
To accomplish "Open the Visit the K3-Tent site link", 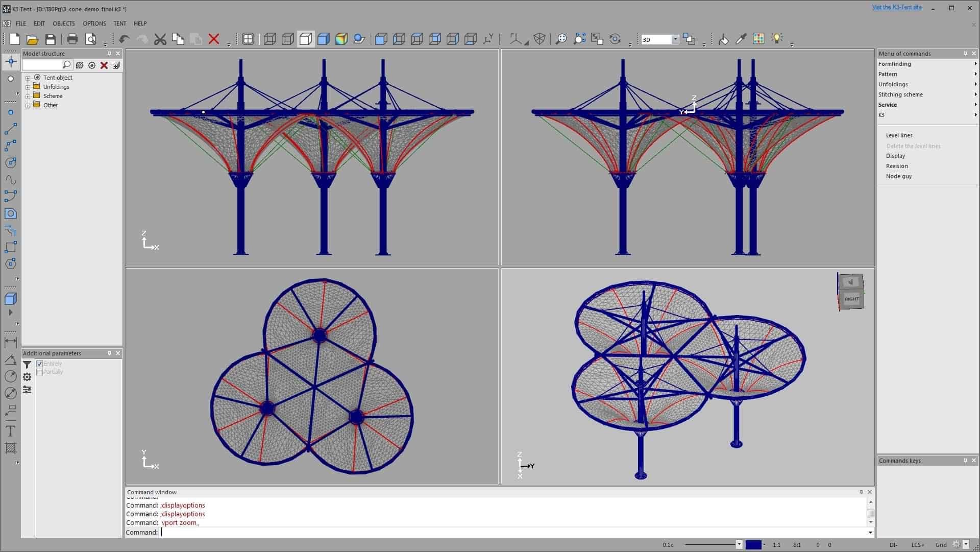I will [x=896, y=7].
